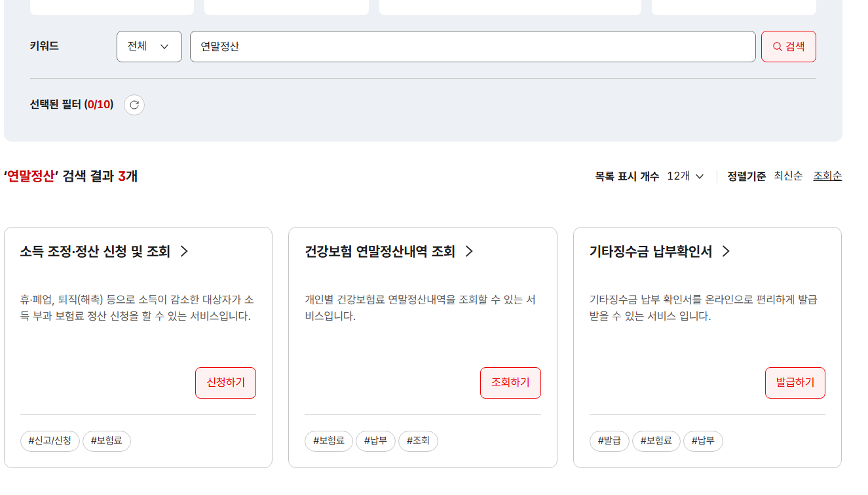
Task: Click the arrow icon beside 건강보험 연말정산내역 조회
Action: pos(469,251)
